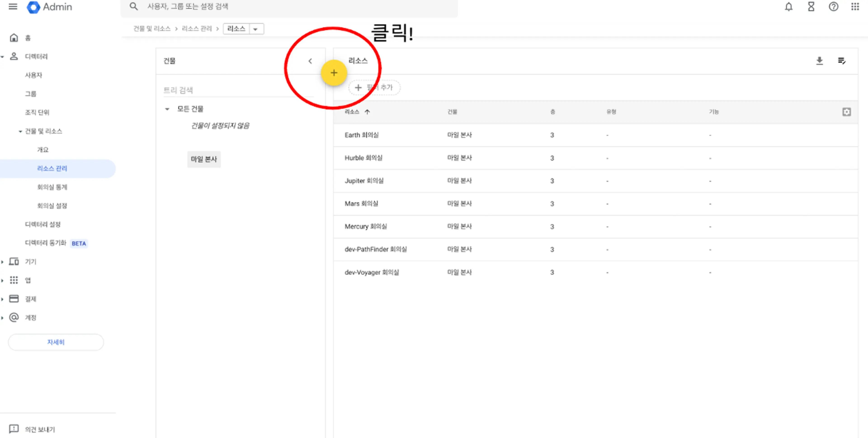868x438 pixels.
Task: Open the main hamburger menu
Action: pos(13,7)
